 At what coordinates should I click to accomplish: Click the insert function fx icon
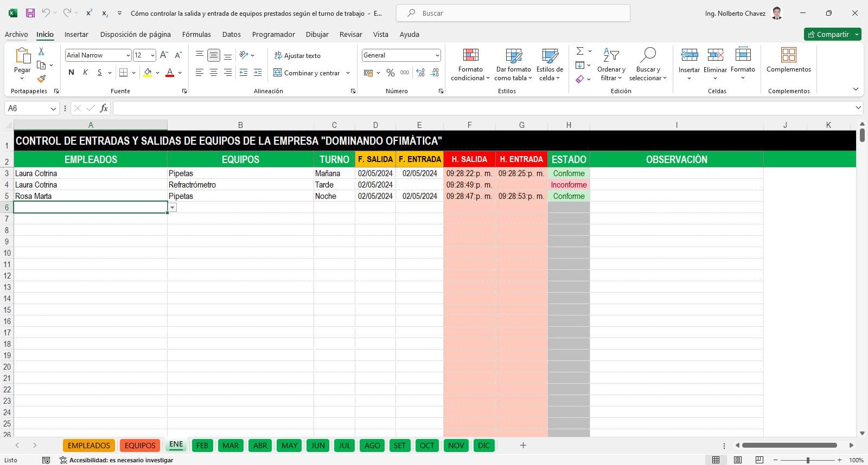(104, 108)
